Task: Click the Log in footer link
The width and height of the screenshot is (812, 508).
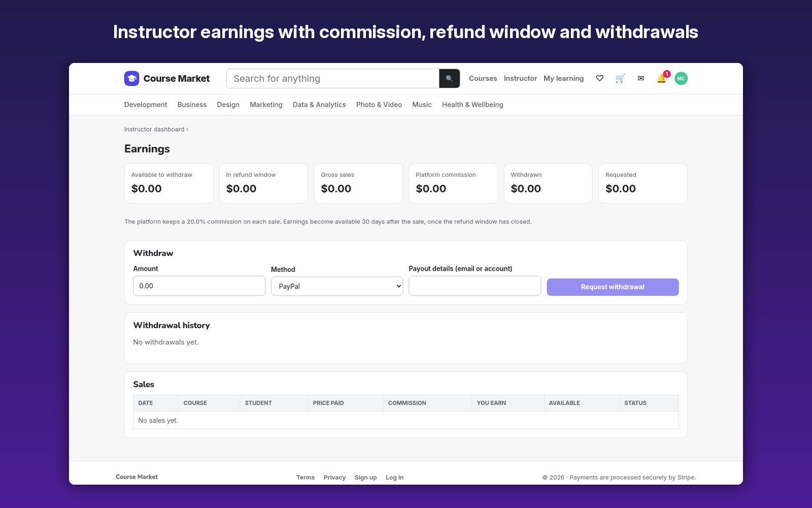Action: [x=394, y=478]
